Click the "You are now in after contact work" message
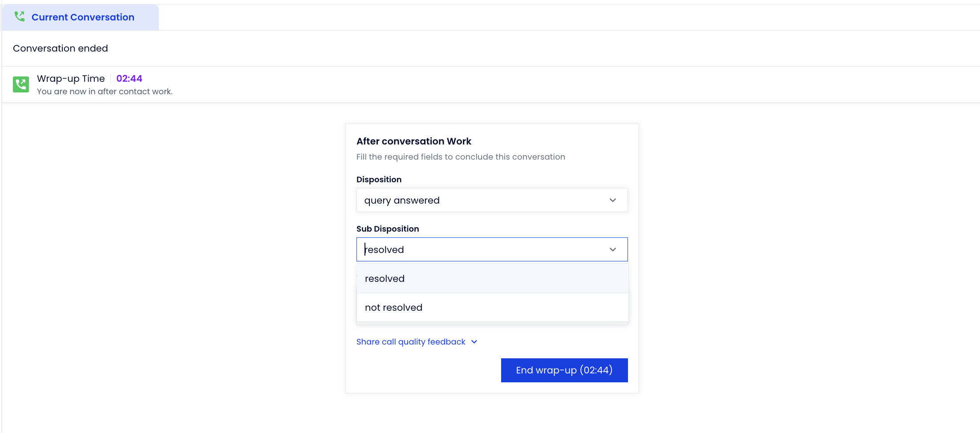980x433 pixels. click(x=105, y=92)
